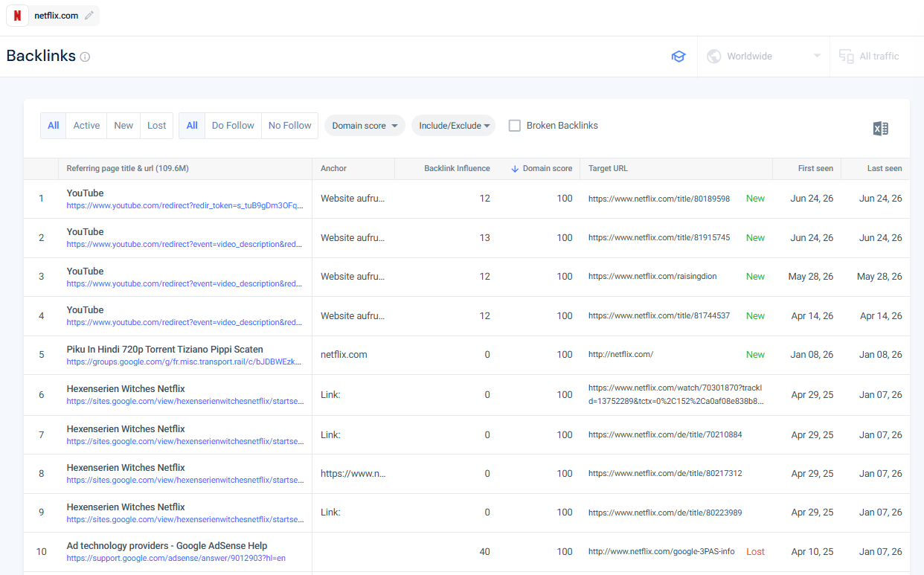
Task: Check the Broken Backlinks checkbox
Action: coord(515,126)
